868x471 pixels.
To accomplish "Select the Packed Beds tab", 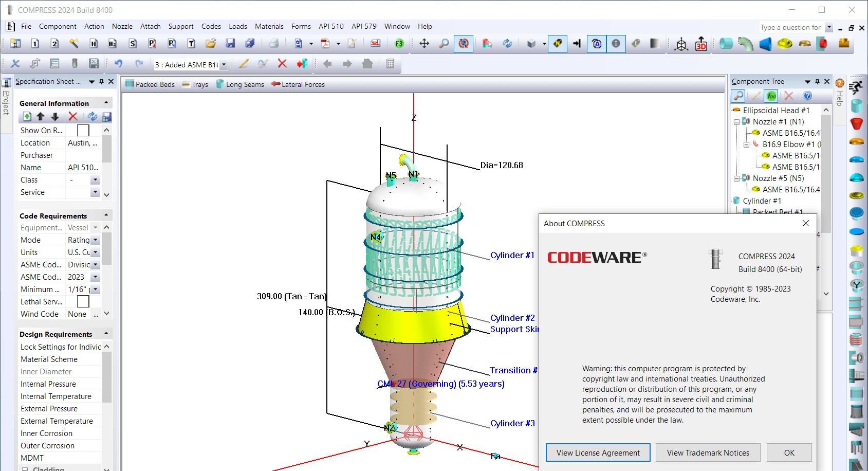I will pos(150,84).
